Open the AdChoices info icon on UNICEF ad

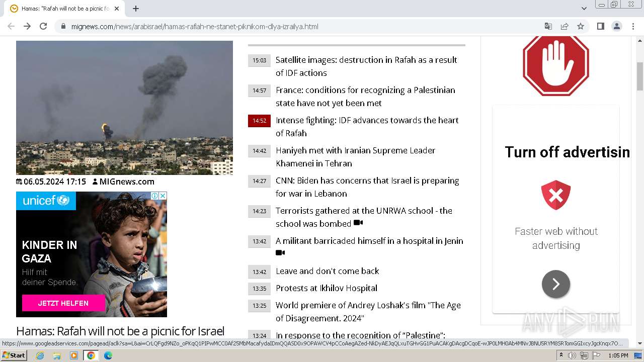(x=155, y=196)
